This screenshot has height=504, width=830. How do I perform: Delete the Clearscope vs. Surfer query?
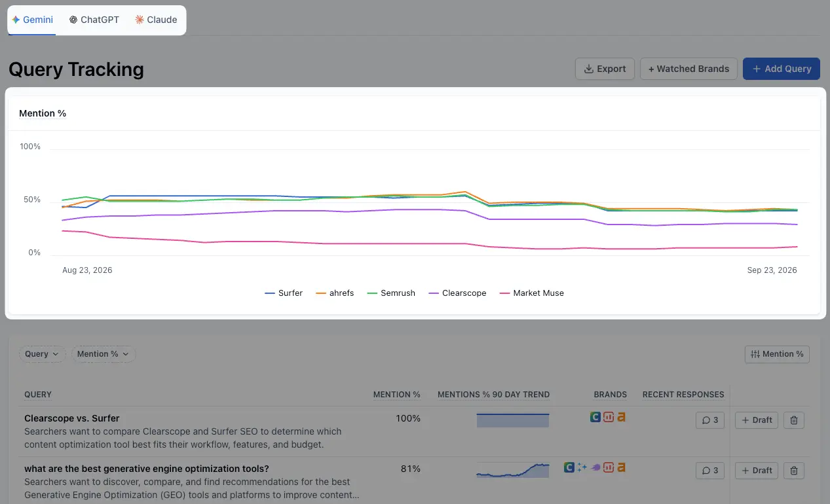pos(793,420)
